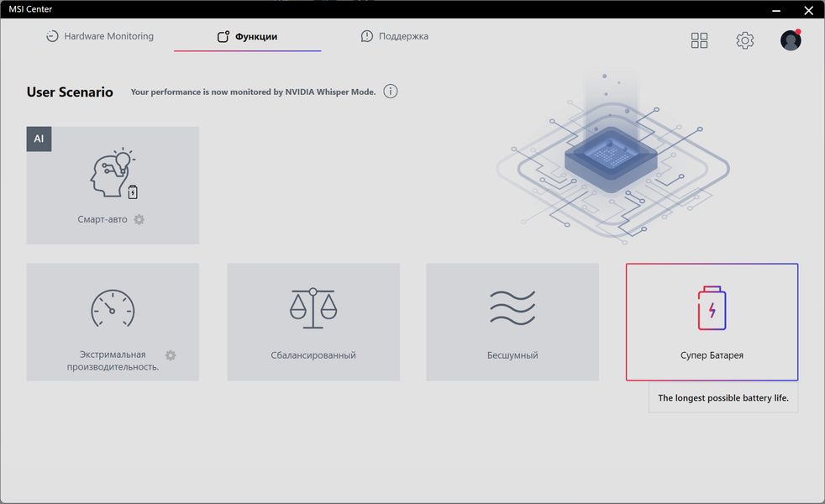Click the AI brain lightbulb icon
Image resolution: width=825 pixels, height=504 pixels.
coord(113,172)
